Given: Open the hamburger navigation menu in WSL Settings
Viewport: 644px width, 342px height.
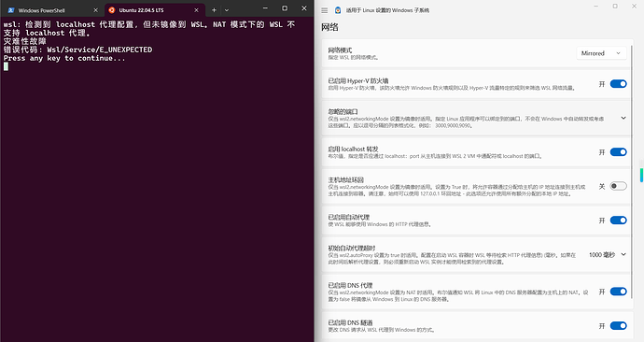Looking at the screenshot, I should [x=325, y=10].
